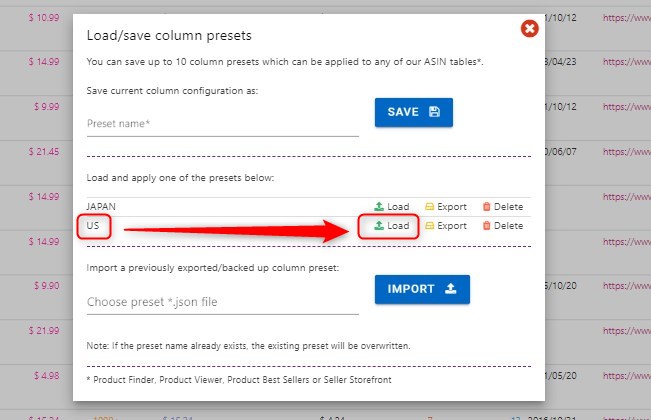
Task: Click floppy disk icon on SAVE button
Action: point(434,112)
